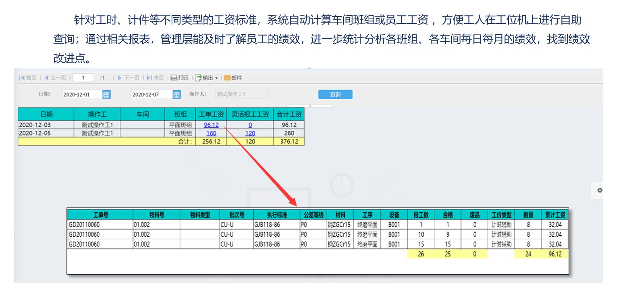Open the 160 work order wage link
Viewport: 644px width, 291px height.
[211, 133]
